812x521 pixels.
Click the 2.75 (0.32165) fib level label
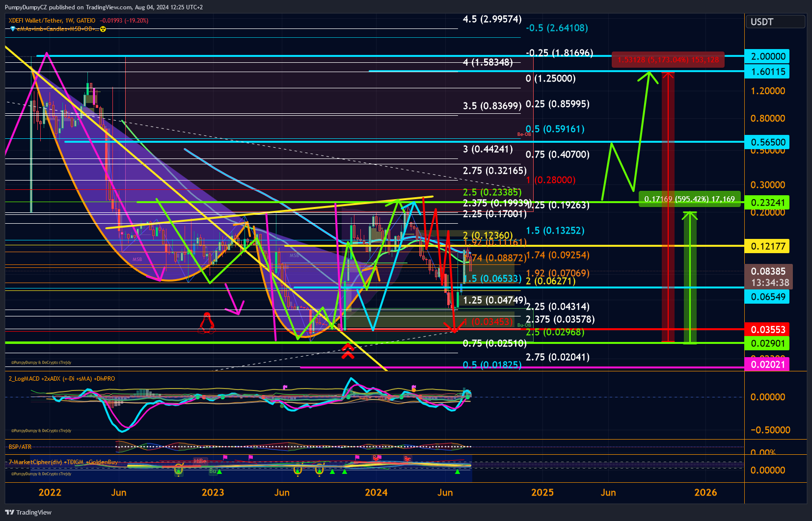point(495,171)
